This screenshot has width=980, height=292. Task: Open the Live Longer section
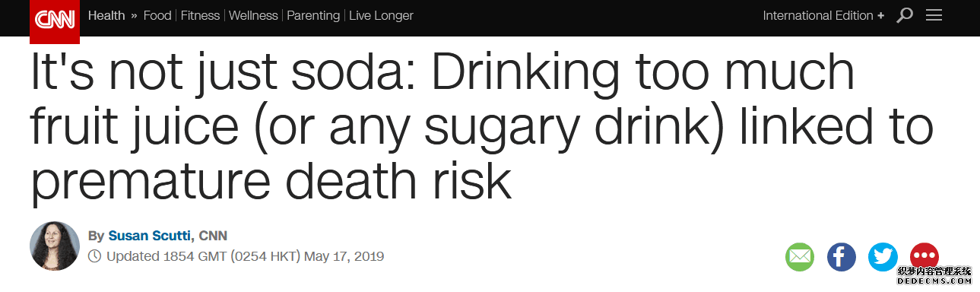[x=381, y=16]
